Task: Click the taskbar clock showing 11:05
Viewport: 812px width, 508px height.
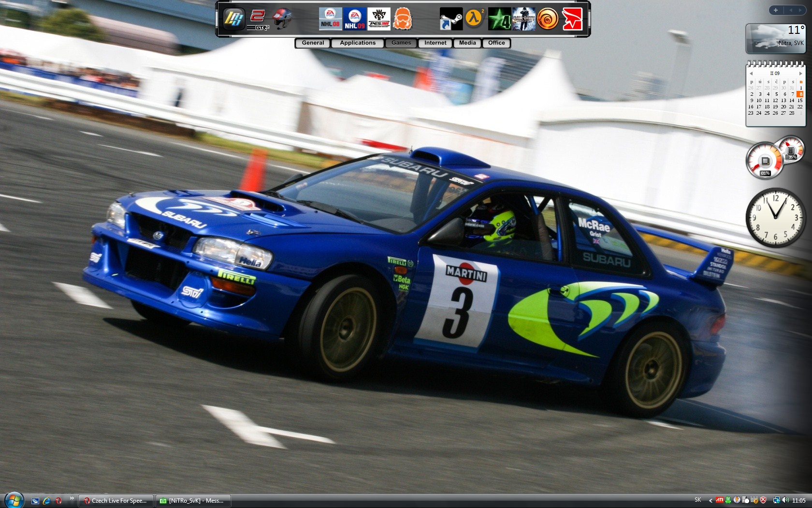Action: click(798, 501)
